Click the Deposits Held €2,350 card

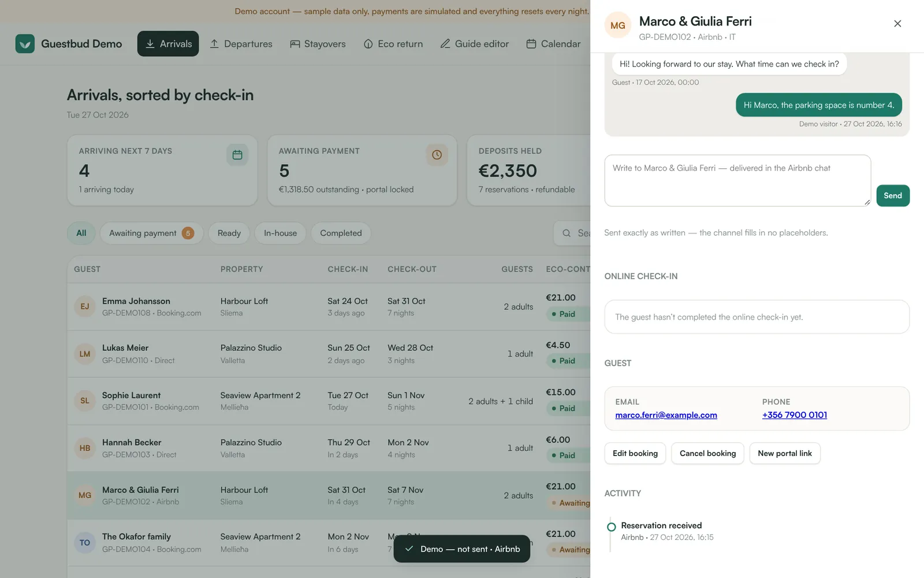[x=528, y=171]
